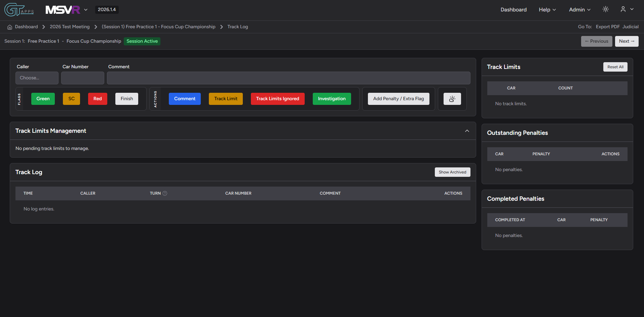Click the Turn column help icon
The image size is (644, 317).
click(x=165, y=193)
